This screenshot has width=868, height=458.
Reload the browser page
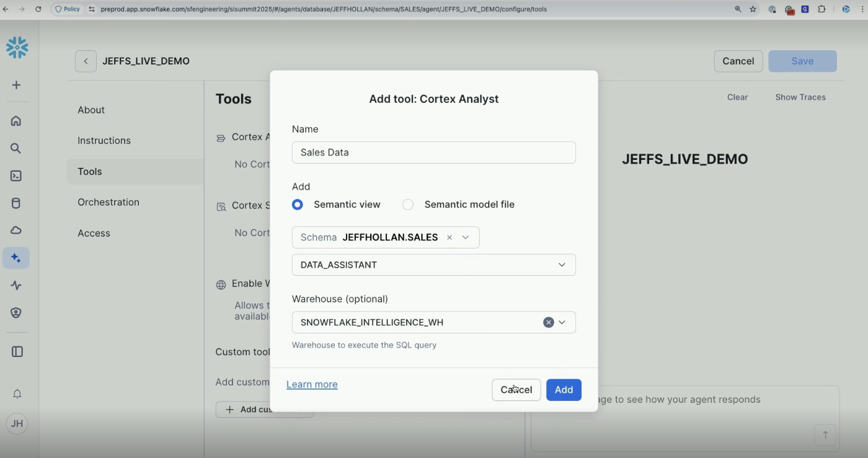pyautogui.click(x=38, y=9)
